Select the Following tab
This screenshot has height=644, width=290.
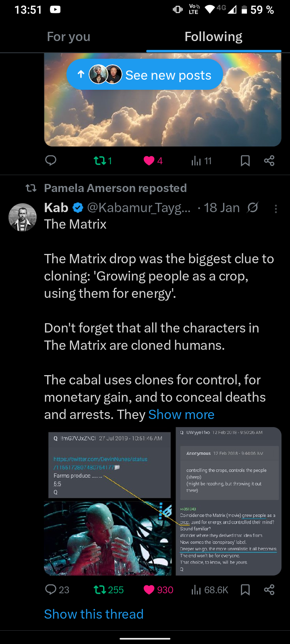tap(213, 37)
